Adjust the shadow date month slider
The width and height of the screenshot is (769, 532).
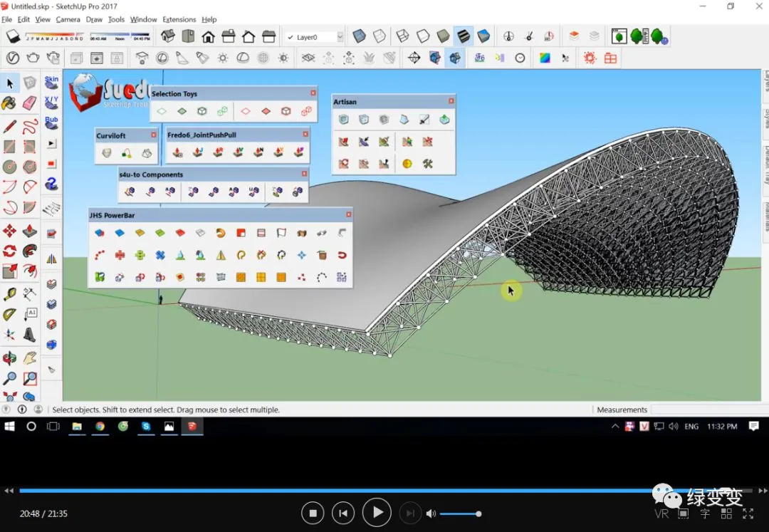click(x=54, y=36)
